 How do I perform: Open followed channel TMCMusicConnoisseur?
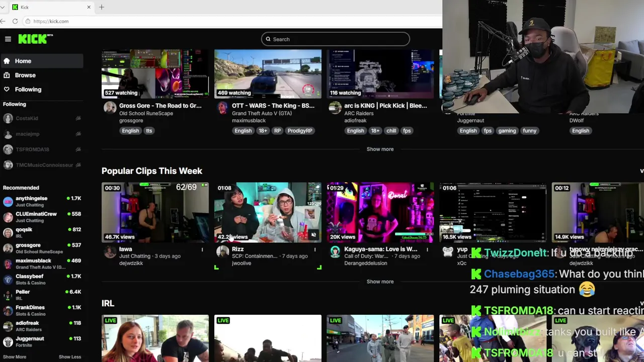42,165
